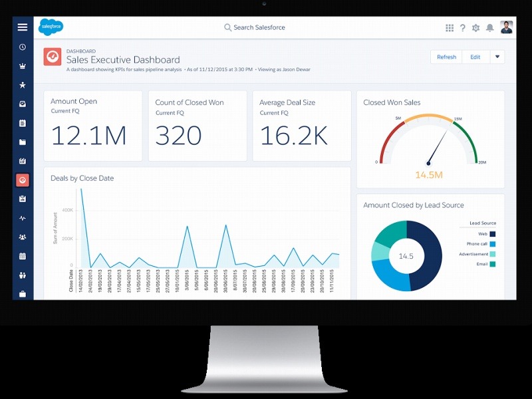
Task: Open the help question mark icon
Action: point(462,28)
